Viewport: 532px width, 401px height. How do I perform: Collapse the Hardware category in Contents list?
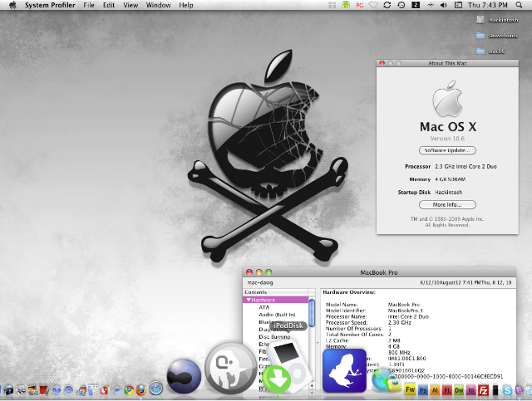coord(249,300)
